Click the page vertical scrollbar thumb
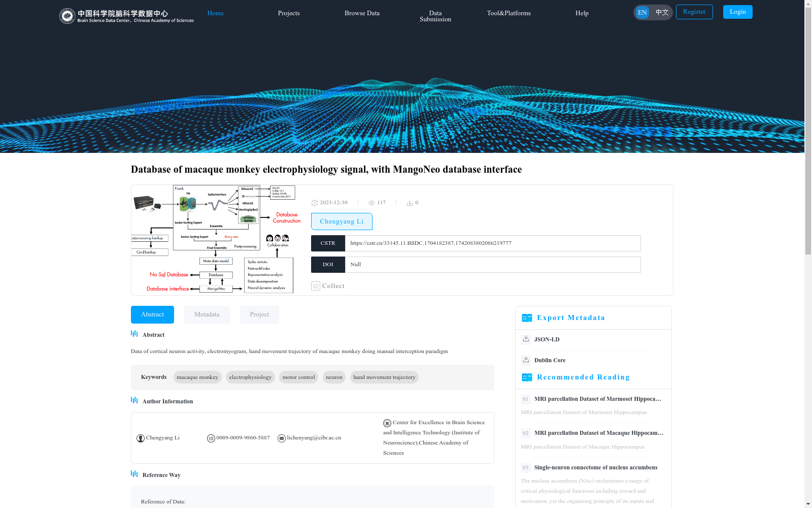Image resolution: width=812 pixels, height=508 pixels. [x=808, y=131]
